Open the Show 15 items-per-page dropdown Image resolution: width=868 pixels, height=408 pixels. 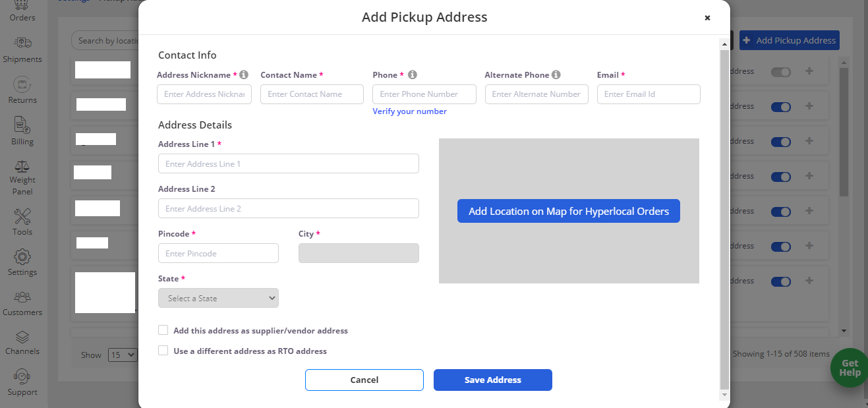(x=123, y=355)
